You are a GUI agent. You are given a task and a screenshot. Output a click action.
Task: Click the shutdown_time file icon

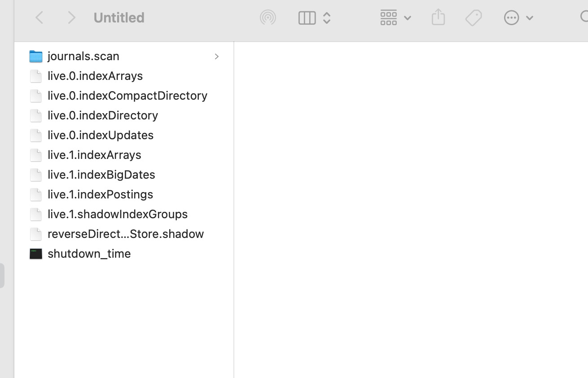click(36, 254)
